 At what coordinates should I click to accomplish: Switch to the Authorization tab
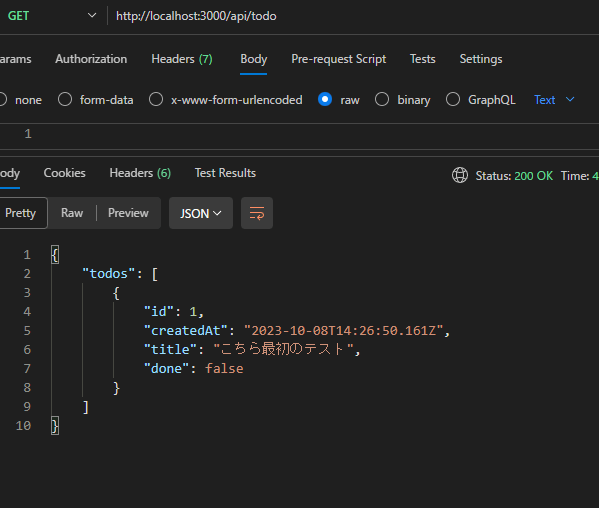coord(91,59)
